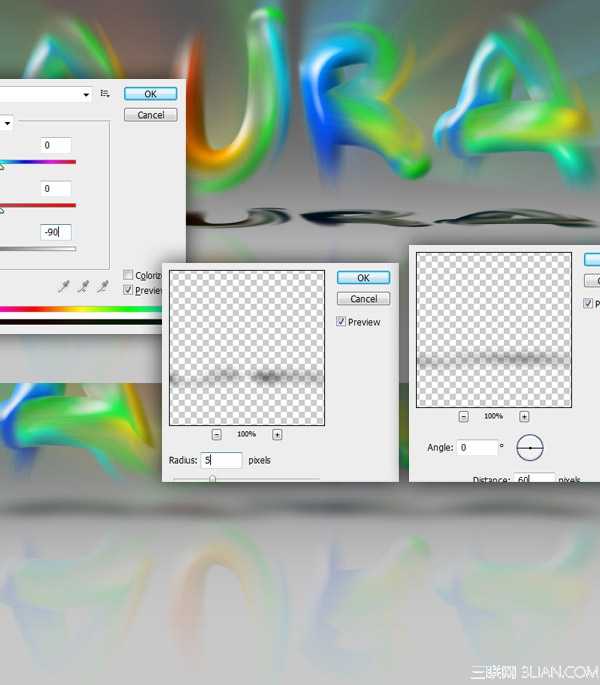
Task: Enable the Colorize checkbox
Action: tap(128, 275)
